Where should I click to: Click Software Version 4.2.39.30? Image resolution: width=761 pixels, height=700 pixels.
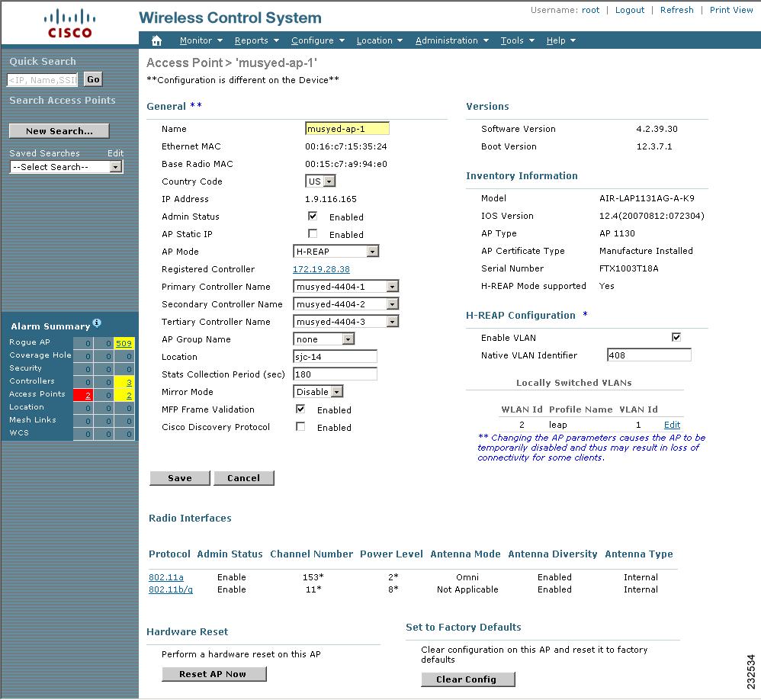pos(657,129)
